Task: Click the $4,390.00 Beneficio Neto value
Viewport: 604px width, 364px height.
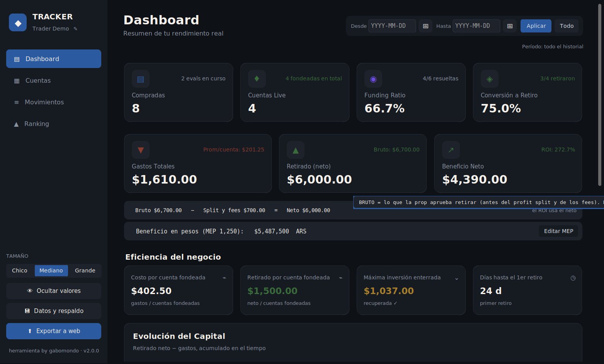Action: point(475,179)
